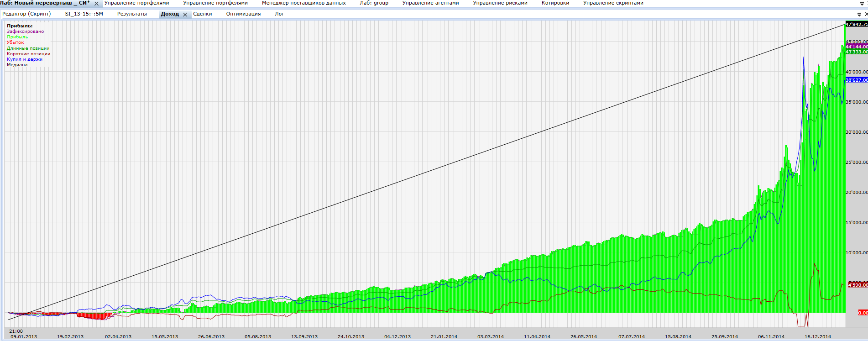The width and height of the screenshot is (868, 341).
Task: Click the 11.04.2014 date label
Action: (537, 337)
